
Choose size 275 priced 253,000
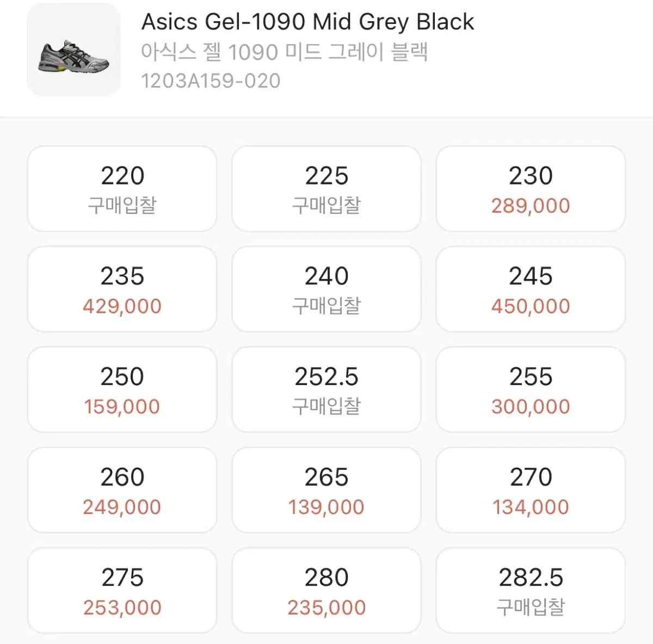tap(122, 590)
